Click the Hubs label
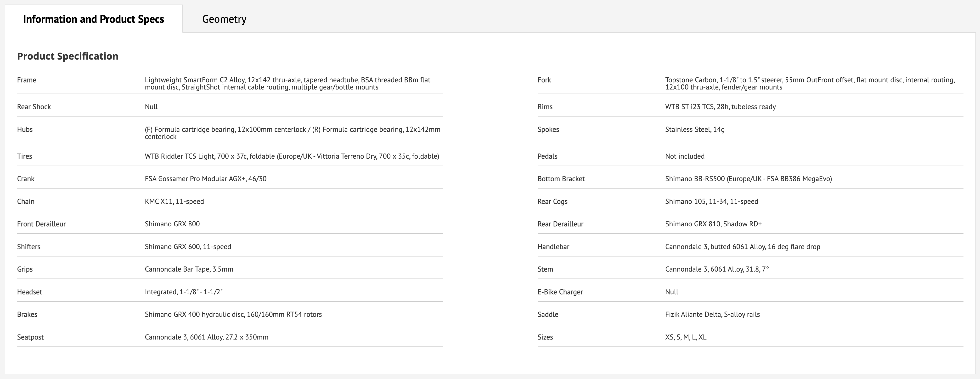The height and width of the screenshot is (379, 980). click(25, 130)
